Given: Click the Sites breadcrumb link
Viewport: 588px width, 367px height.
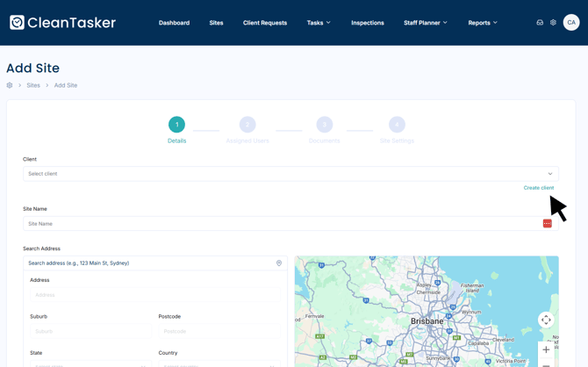Looking at the screenshot, I should tap(33, 85).
